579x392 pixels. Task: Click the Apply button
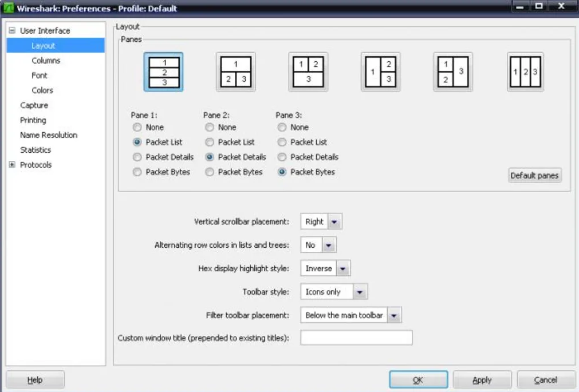(482, 380)
